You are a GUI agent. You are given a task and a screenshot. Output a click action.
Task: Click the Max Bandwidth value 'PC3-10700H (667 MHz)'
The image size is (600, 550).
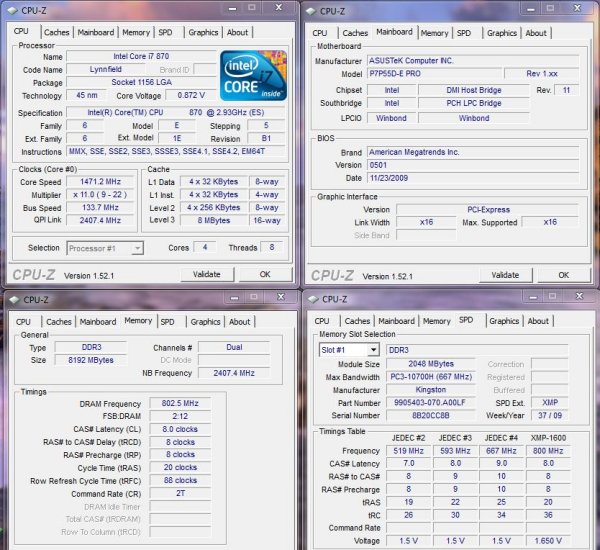pos(431,377)
